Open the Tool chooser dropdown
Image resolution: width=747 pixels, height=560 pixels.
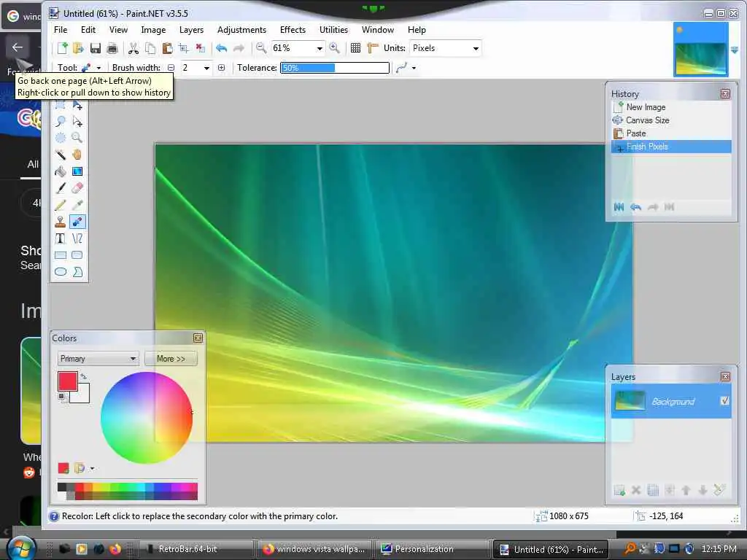point(98,68)
